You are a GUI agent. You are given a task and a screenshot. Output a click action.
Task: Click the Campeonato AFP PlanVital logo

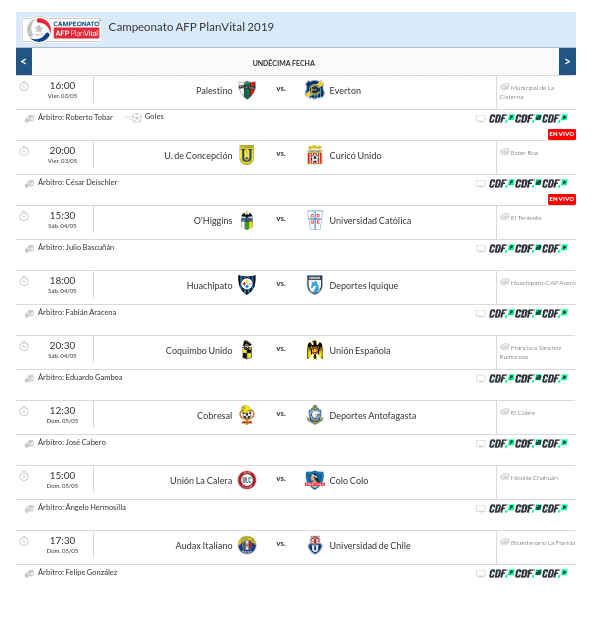(62, 29)
